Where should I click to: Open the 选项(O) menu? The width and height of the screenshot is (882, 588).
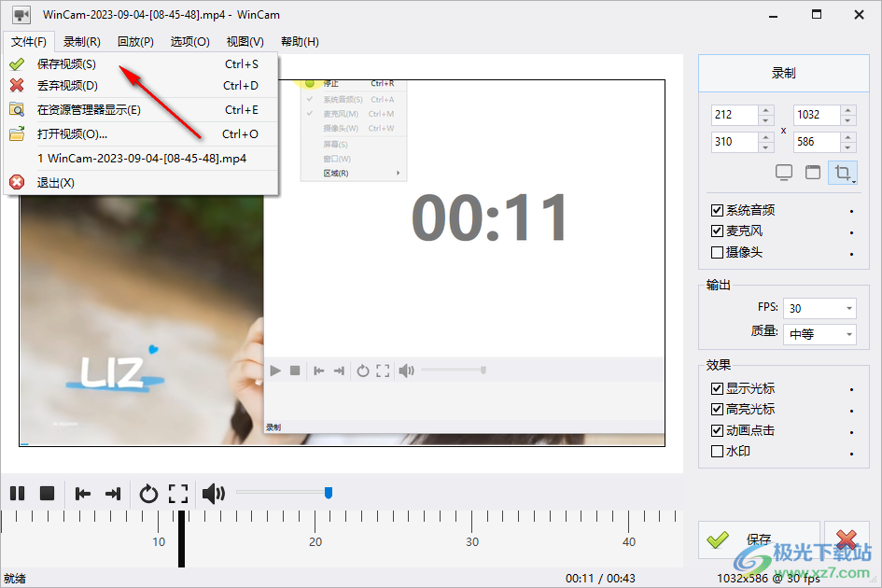pos(190,42)
